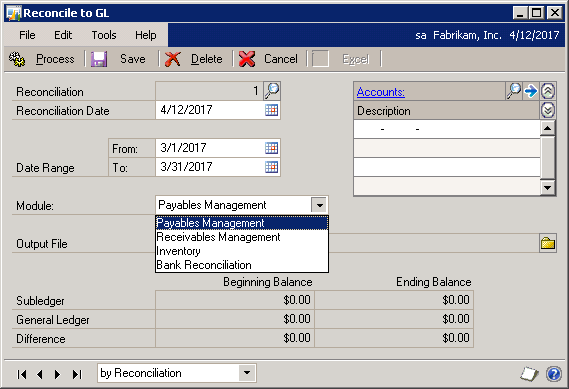
Task: Open the Help menu
Action: click(x=146, y=35)
